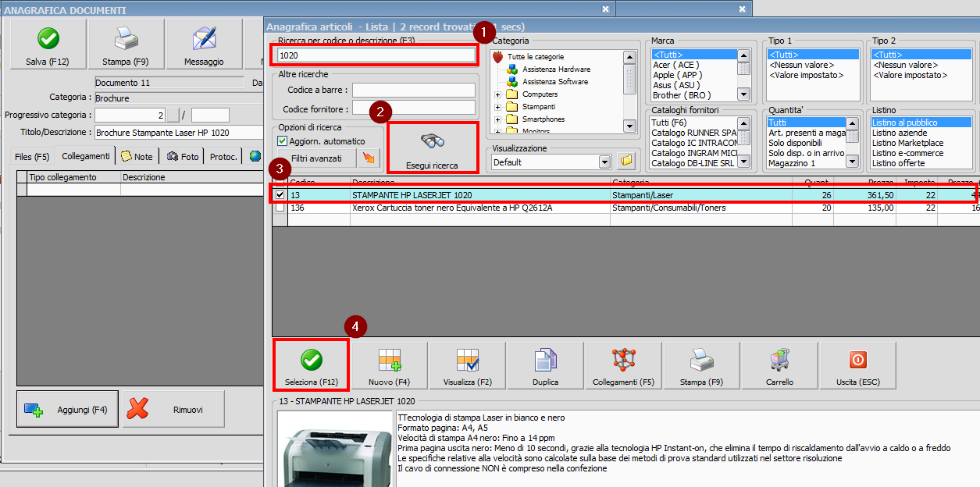Viewport: 980px width, 487px height.
Task: Select the Smartphones folder category
Action: (x=543, y=119)
